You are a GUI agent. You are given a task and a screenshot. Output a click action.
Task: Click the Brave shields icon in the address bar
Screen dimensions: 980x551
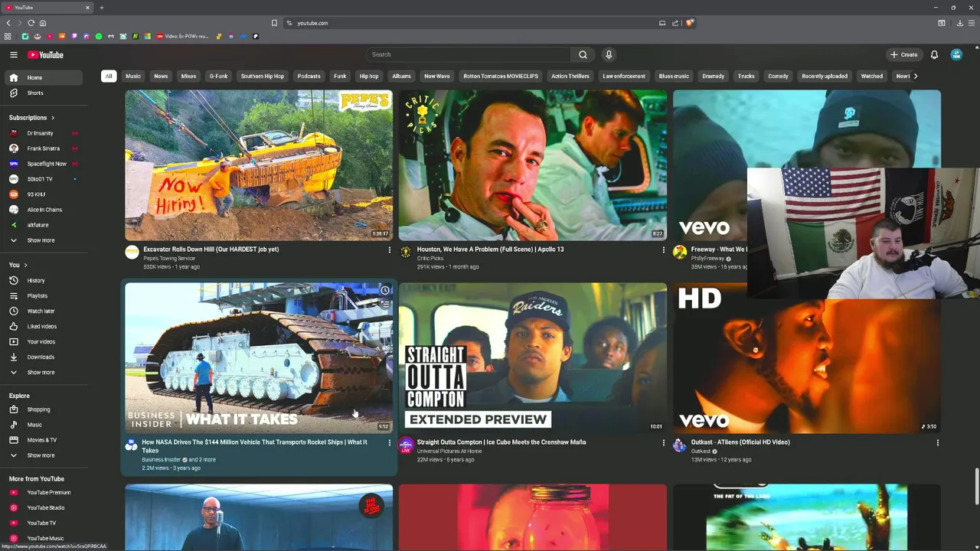(x=689, y=23)
